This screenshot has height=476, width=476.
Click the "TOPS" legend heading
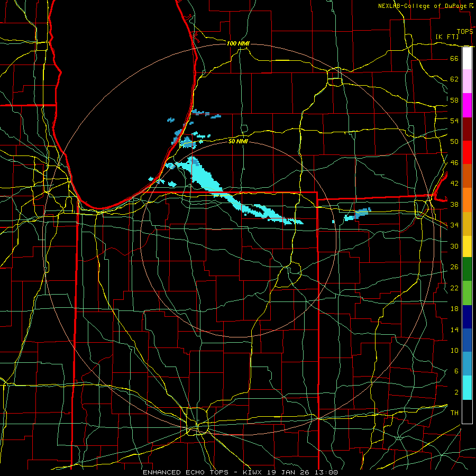pyautogui.click(x=465, y=31)
